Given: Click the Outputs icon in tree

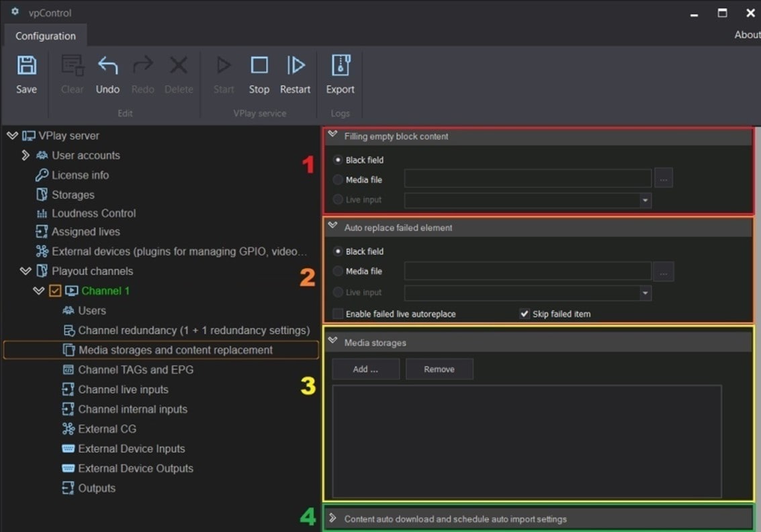Looking at the screenshot, I should pyautogui.click(x=68, y=488).
